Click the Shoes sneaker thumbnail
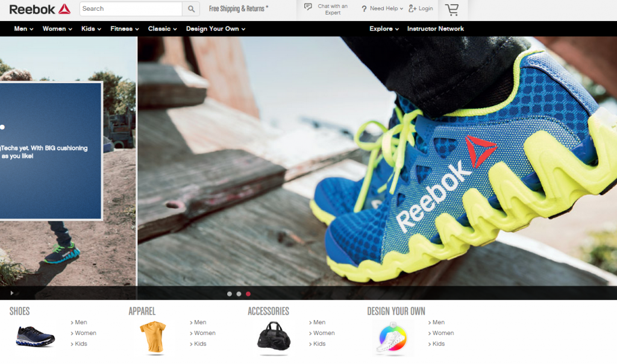Image resolution: width=617 pixels, height=364 pixels. tap(36, 337)
